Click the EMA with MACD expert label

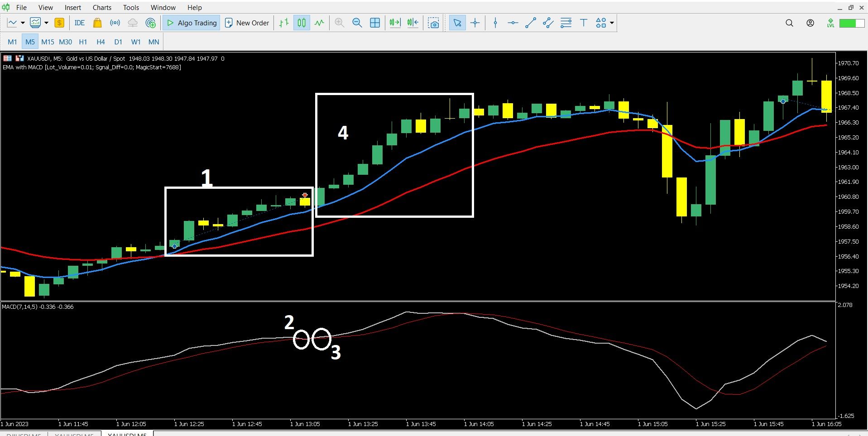[x=91, y=67]
